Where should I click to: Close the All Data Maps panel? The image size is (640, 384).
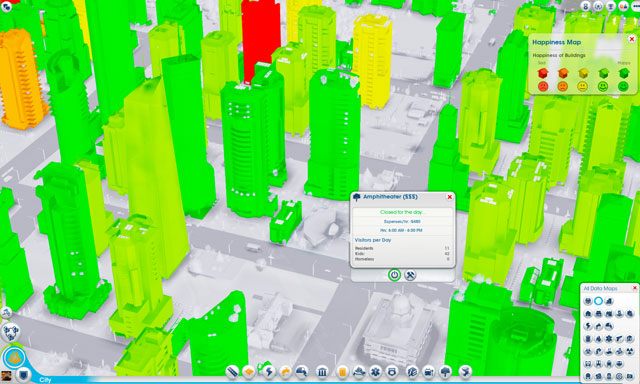click(x=635, y=288)
